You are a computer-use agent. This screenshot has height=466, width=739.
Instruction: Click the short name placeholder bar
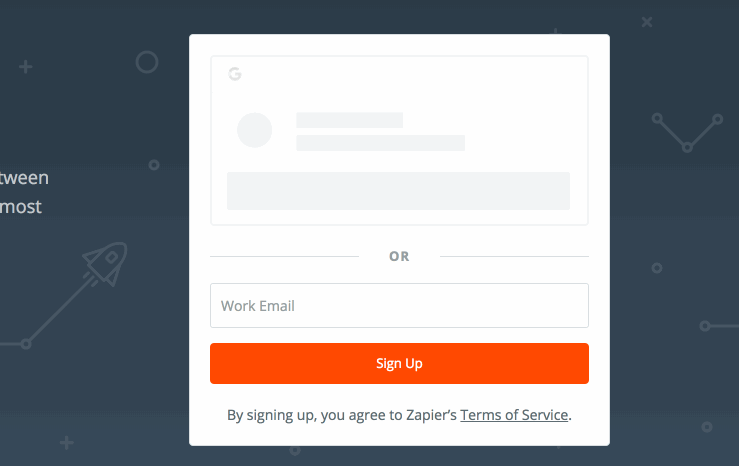click(x=350, y=120)
